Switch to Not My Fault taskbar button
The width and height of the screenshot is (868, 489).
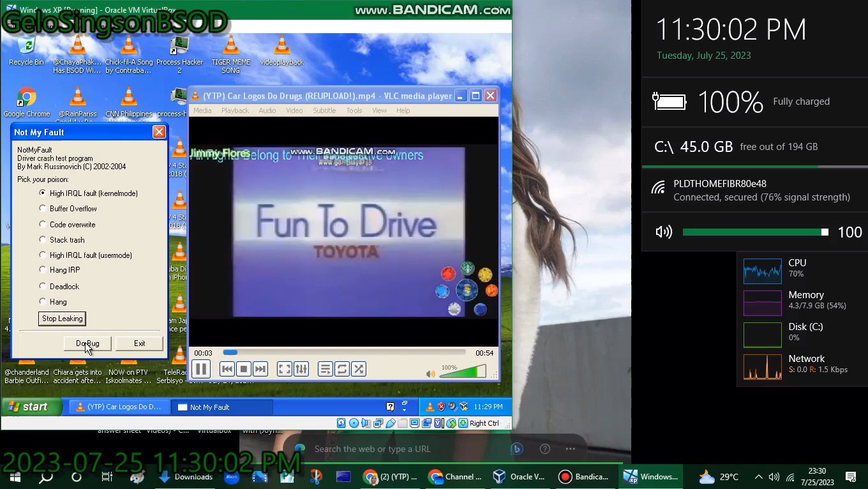(221, 407)
